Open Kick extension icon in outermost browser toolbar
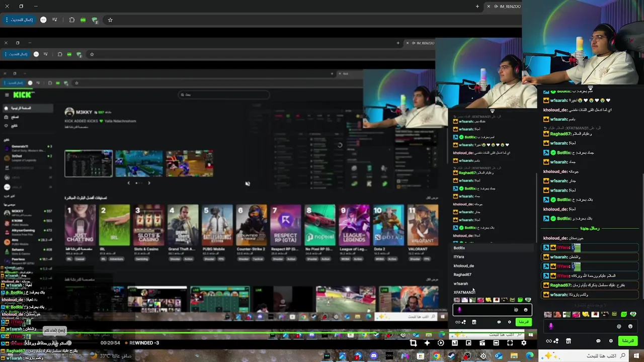 tap(83, 20)
